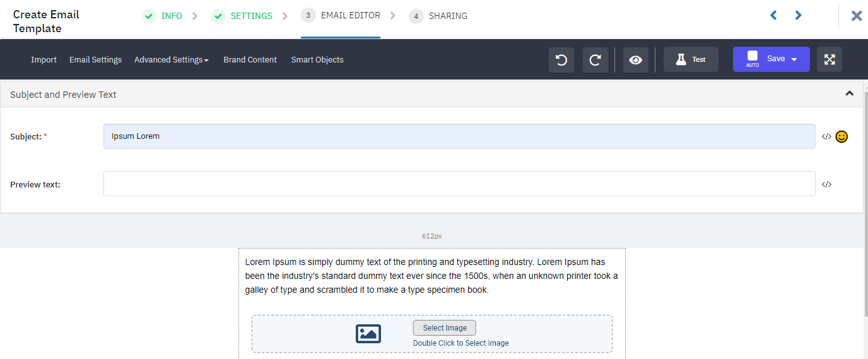Toggle the AUTO save checkbox
The width and height of the screenshot is (868, 359).
[753, 56]
